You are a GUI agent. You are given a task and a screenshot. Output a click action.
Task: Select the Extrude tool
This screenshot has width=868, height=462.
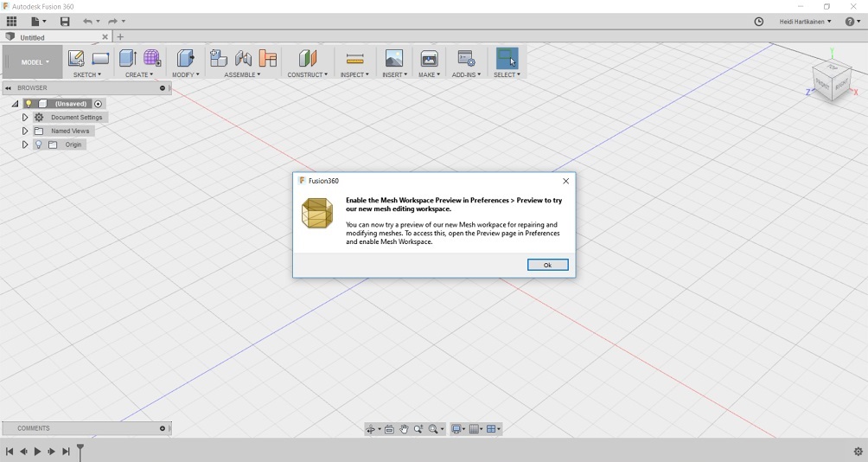pyautogui.click(x=128, y=58)
